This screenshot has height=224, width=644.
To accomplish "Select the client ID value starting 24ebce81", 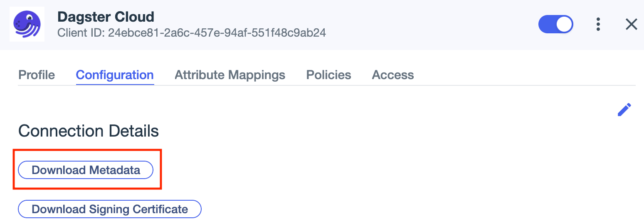I will 217,33.
